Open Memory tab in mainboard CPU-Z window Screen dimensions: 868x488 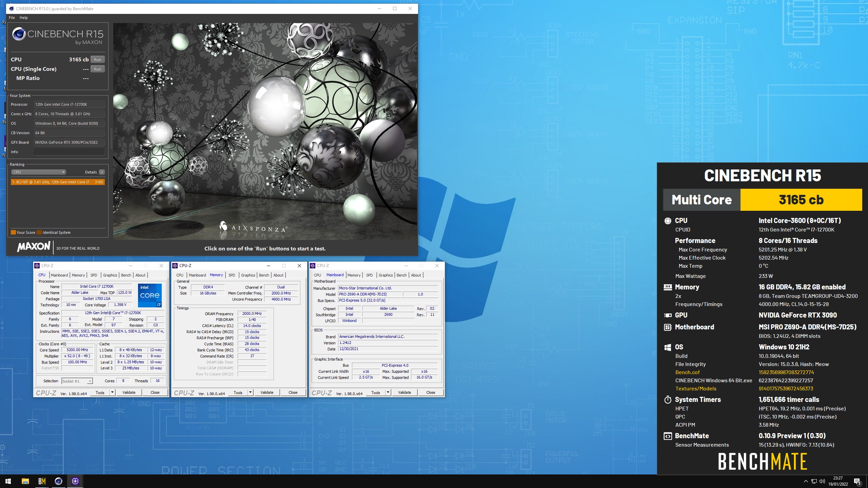pyautogui.click(x=354, y=275)
